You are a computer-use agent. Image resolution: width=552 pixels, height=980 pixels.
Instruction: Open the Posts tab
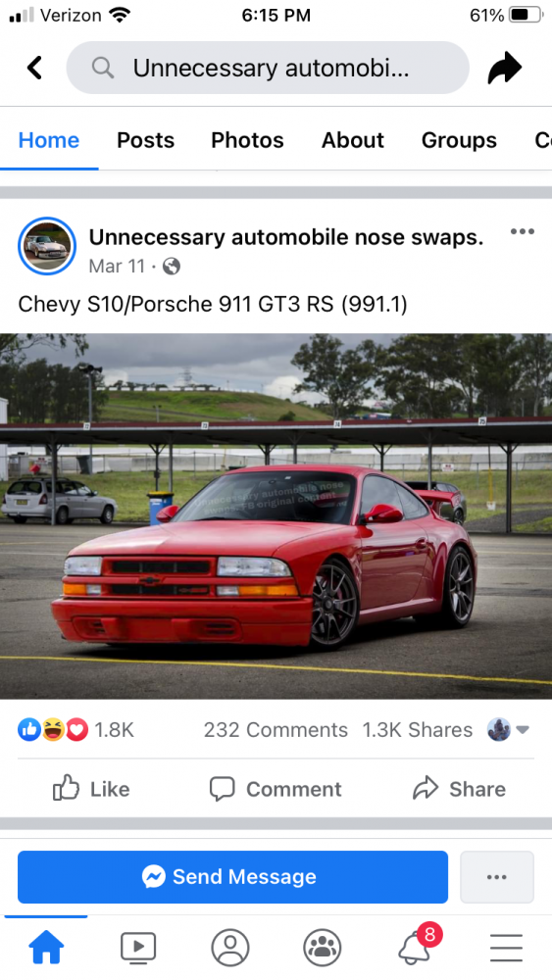(x=146, y=140)
